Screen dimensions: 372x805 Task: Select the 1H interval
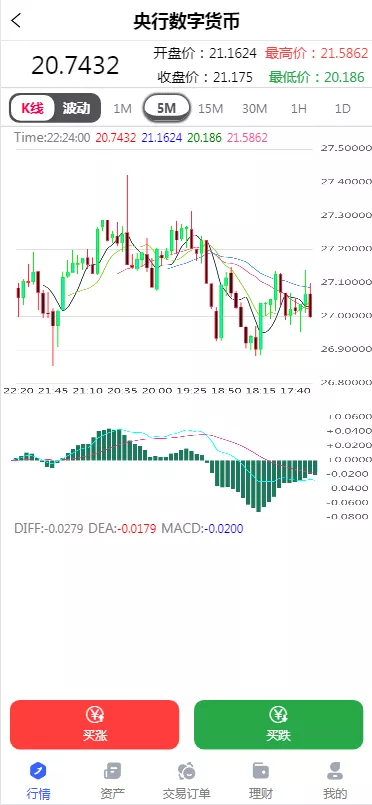[x=299, y=108]
